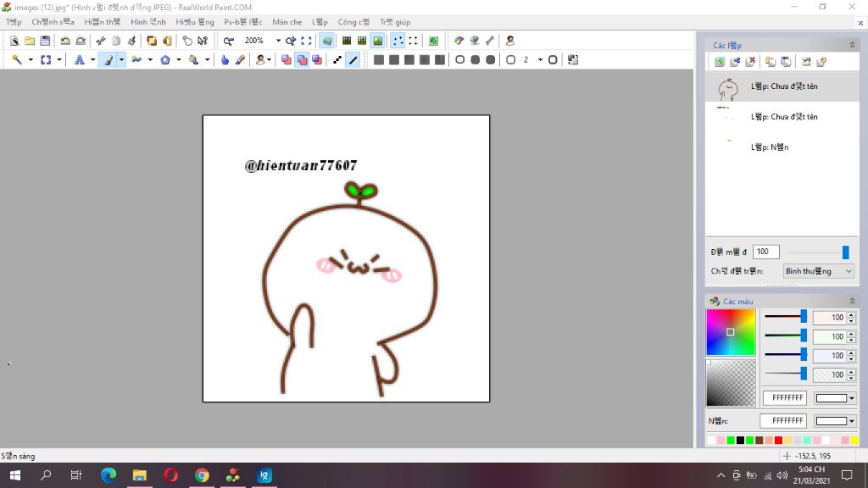
Task: Click the rainbow hue color picker square
Action: point(731,332)
